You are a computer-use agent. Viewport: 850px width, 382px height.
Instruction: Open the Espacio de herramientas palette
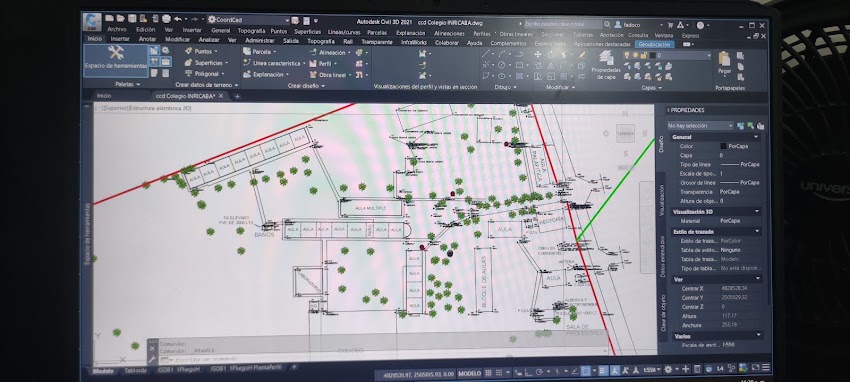click(x=115, y=60)
